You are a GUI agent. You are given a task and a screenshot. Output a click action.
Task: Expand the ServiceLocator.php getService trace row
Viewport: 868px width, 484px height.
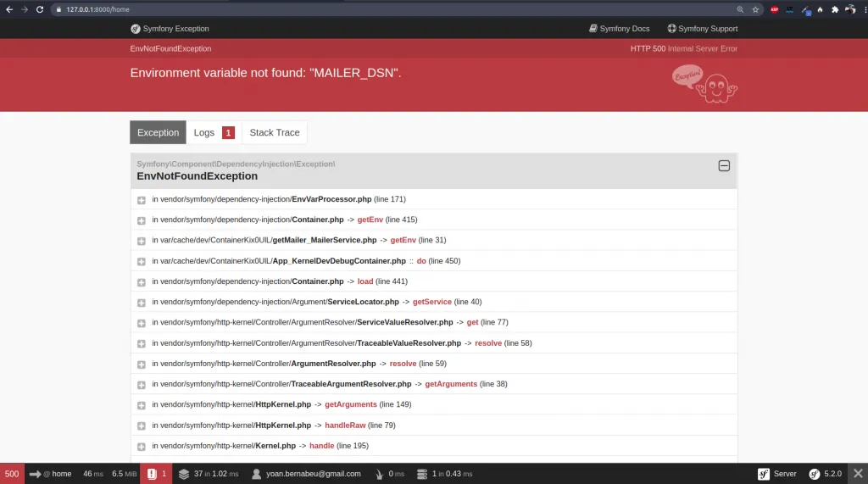142,303
